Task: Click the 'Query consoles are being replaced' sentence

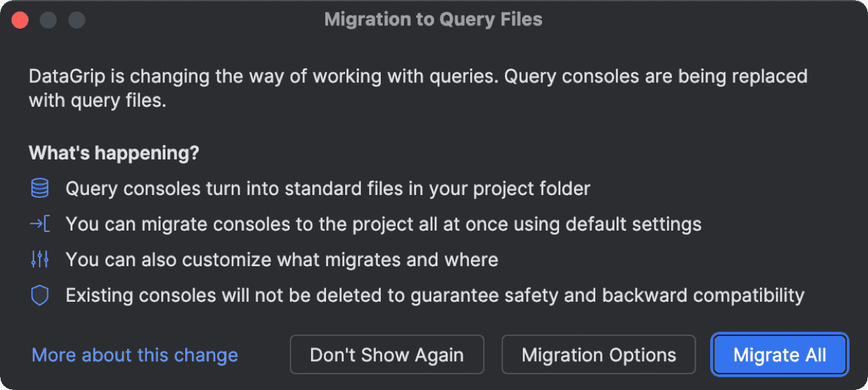Action: tap(656, 76)
